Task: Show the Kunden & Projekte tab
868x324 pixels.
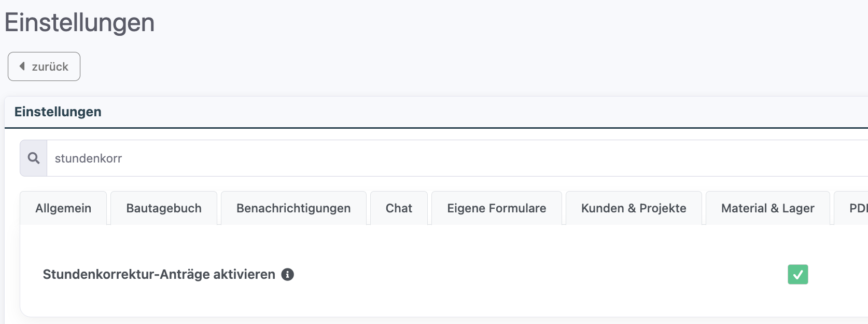Action: point(634,208)
